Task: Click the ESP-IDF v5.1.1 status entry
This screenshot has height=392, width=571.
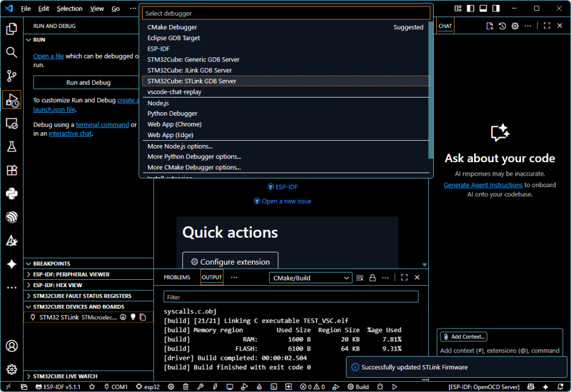Action: 59,387
